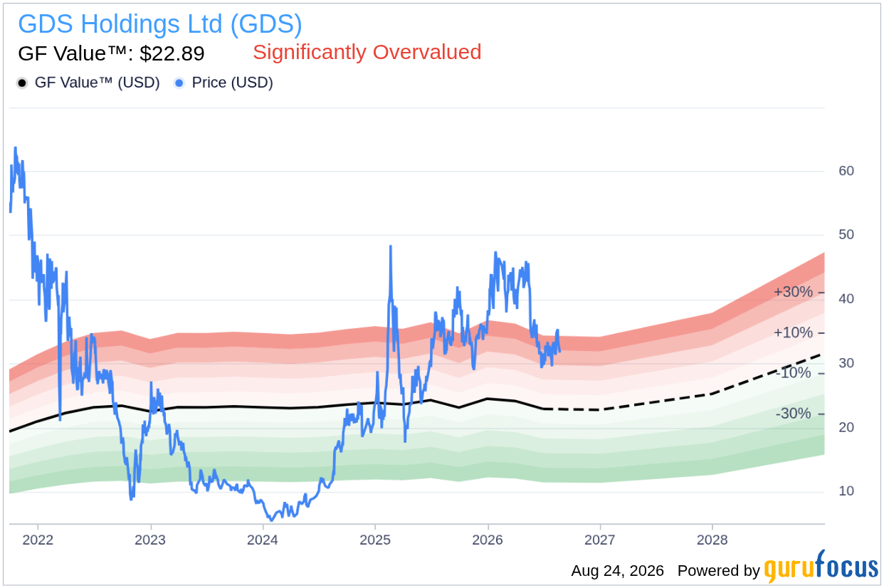The height and width of the screenshot is (588, 884).
Task: Click the 2026 x-axis label
Action: pyautogui.click(x=488, y=540)
